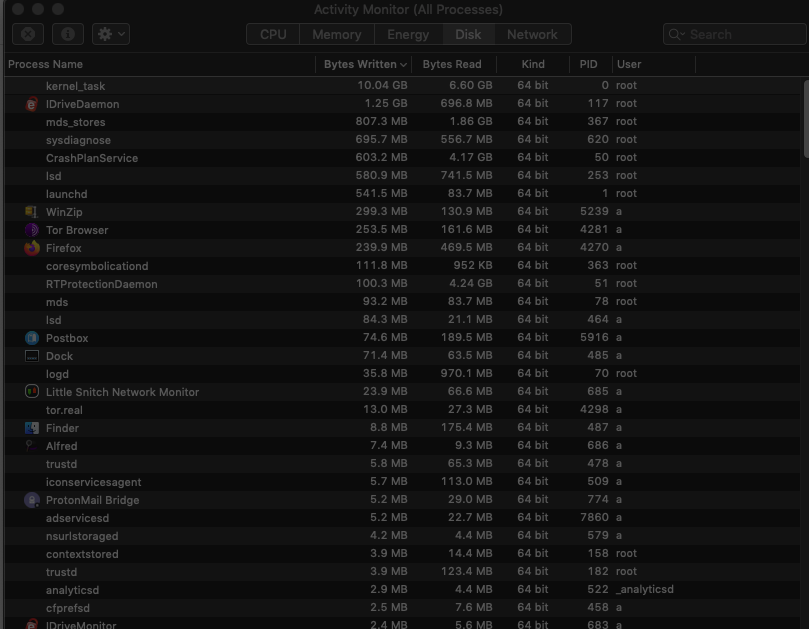Select the coresymbolicationd process

[x=402, y=266]
